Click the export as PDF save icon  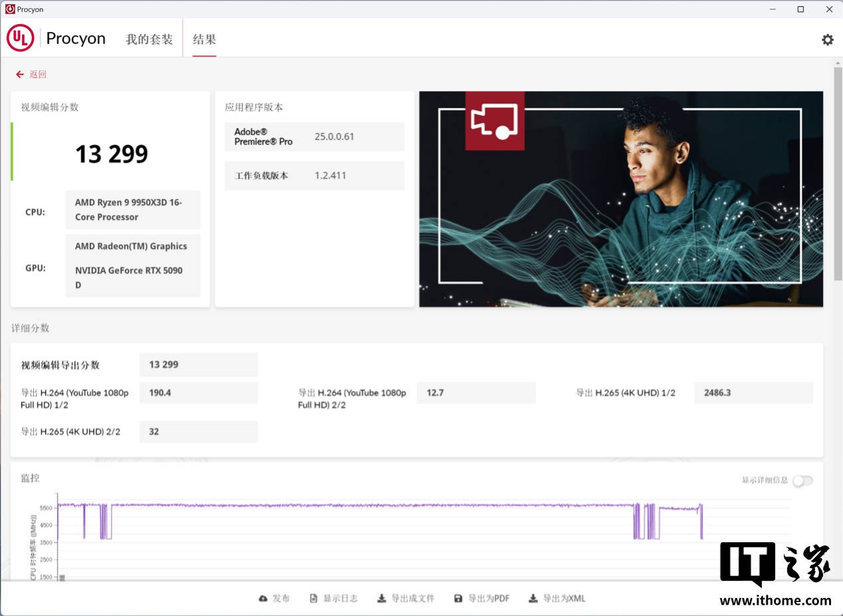click(x=458, y=599)
